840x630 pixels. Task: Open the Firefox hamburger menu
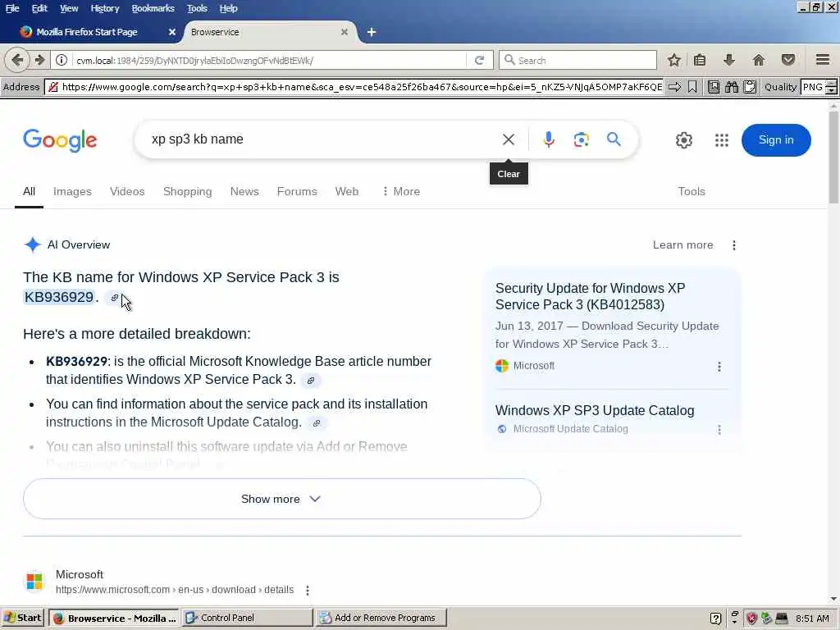coord(822,60)
